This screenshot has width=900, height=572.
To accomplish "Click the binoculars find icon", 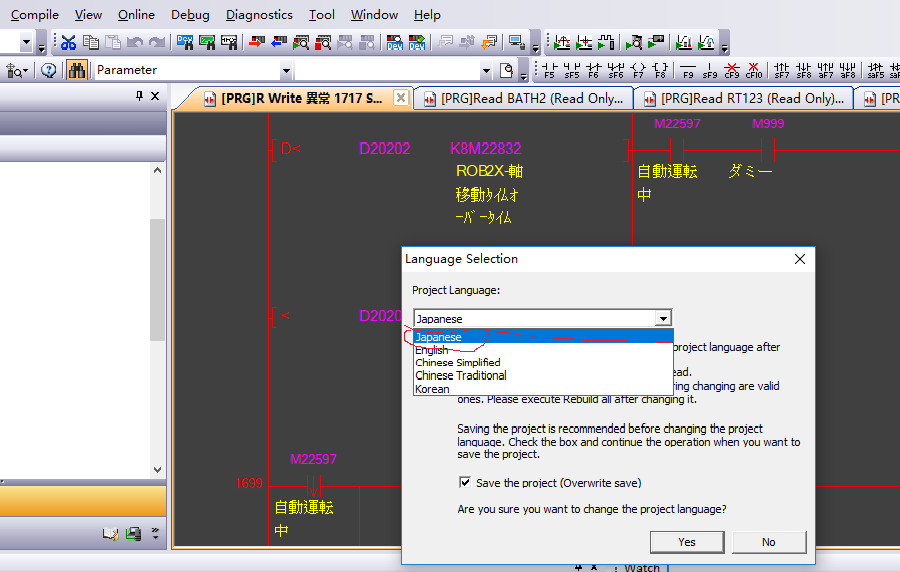I will [x=77, y=70].
